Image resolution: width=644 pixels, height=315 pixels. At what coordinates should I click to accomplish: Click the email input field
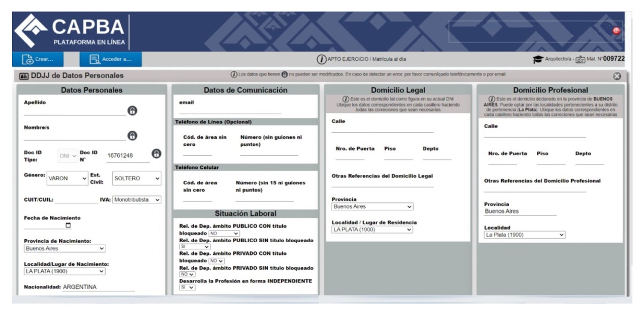(x=230, y=111)
